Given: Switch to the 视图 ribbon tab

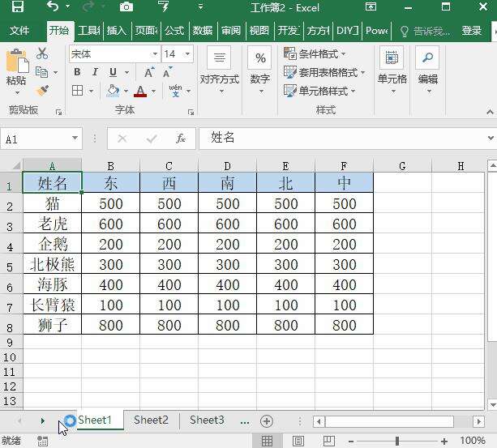Looking at the screenshot, I should (259, 31).
